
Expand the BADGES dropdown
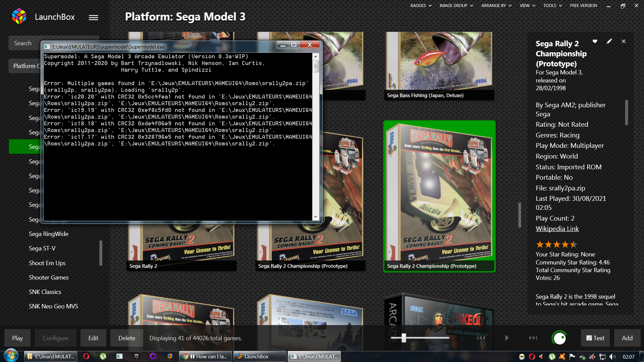(421, 5)
